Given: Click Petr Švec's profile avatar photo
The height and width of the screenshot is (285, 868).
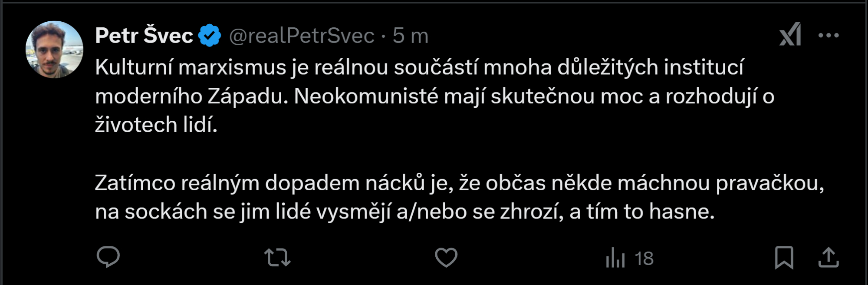Looking at the screenshot, I should point(54,50).
